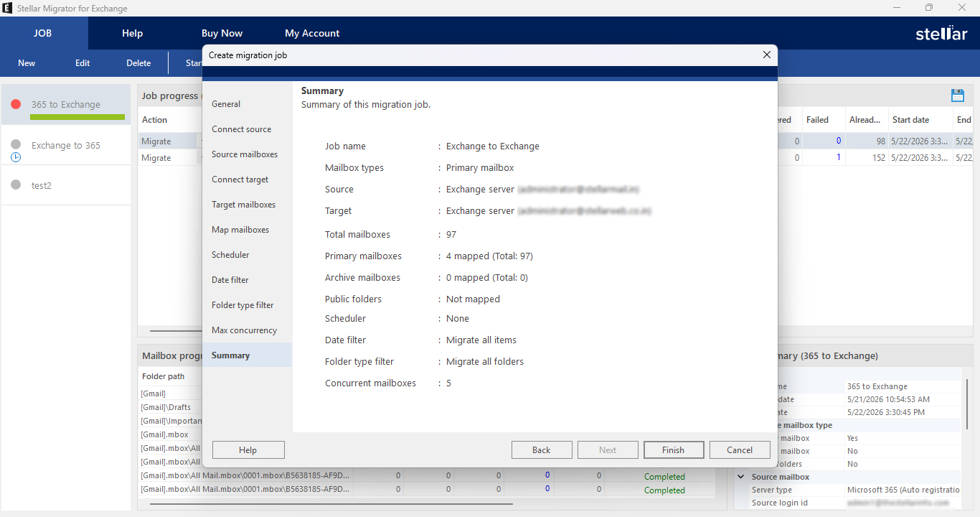Image resolution: width=980 pixels, height=517 pixels.
Task: Click the Help button in the dialog
Action: coord(248,450)
